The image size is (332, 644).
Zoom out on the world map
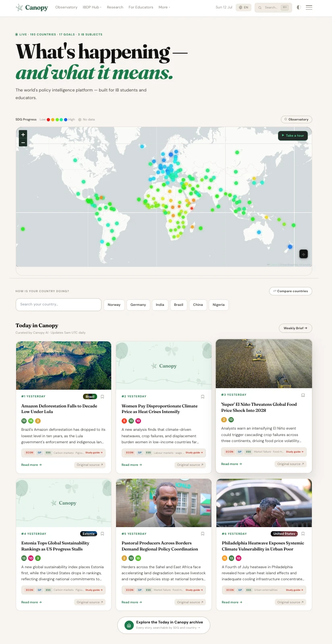pos(23,143)
